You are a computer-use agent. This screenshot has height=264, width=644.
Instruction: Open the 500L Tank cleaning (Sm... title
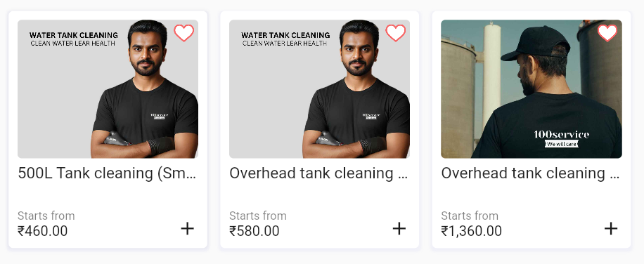pyautogui.click(x=107, y=173)
